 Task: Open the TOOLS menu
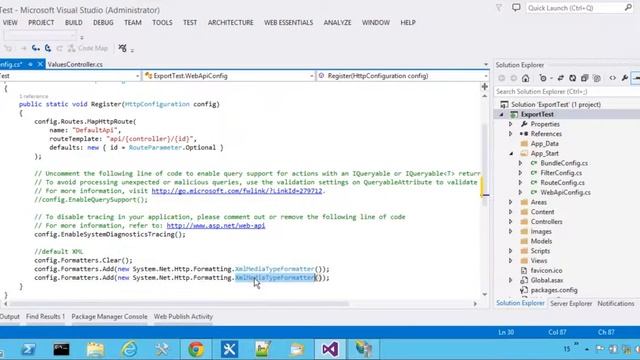[162, 23]
